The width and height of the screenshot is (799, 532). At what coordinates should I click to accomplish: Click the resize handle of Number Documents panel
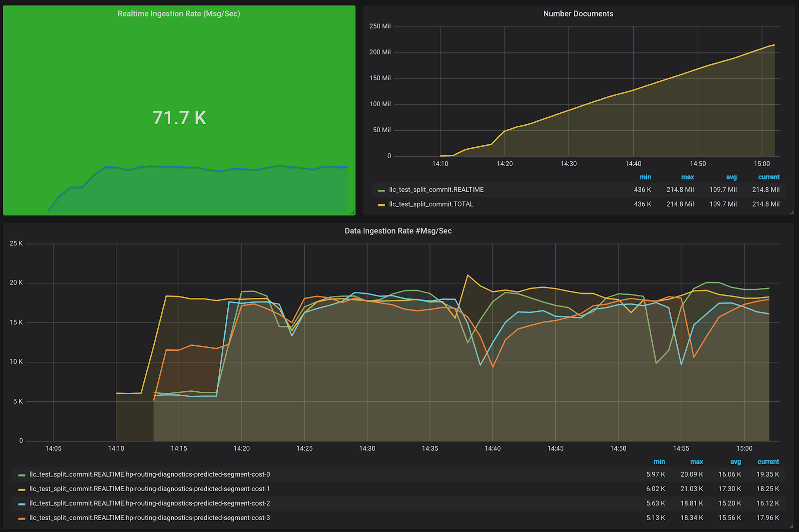[x=792, y=213]
